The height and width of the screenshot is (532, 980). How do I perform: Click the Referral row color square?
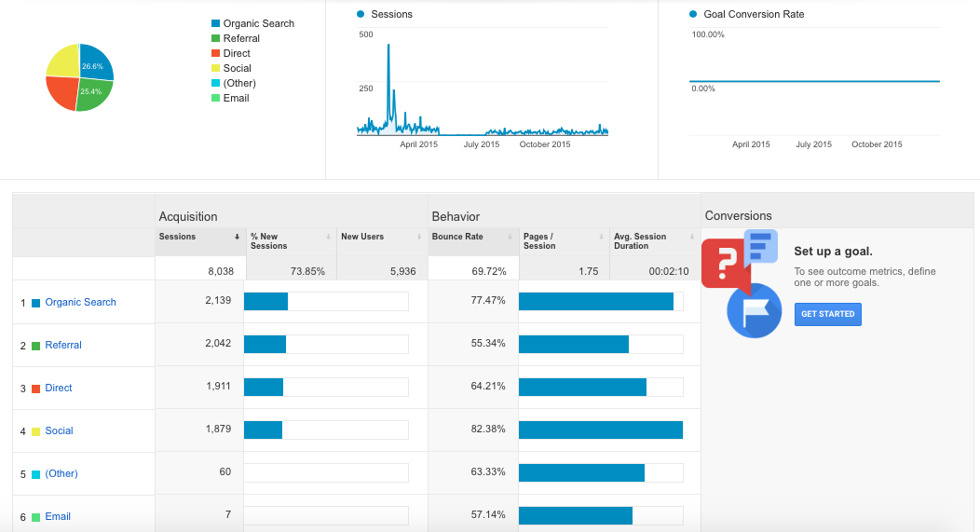(36, 346)
